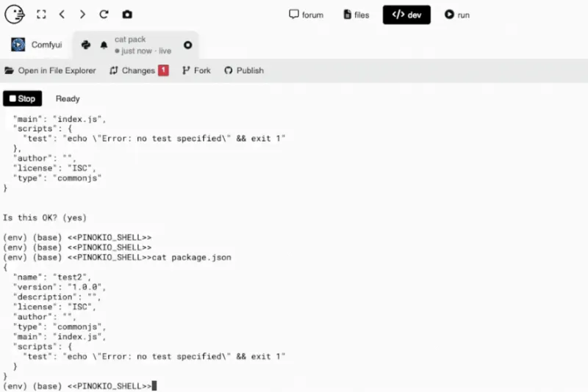Click the Fork button
588x392 pixels.
196,70
